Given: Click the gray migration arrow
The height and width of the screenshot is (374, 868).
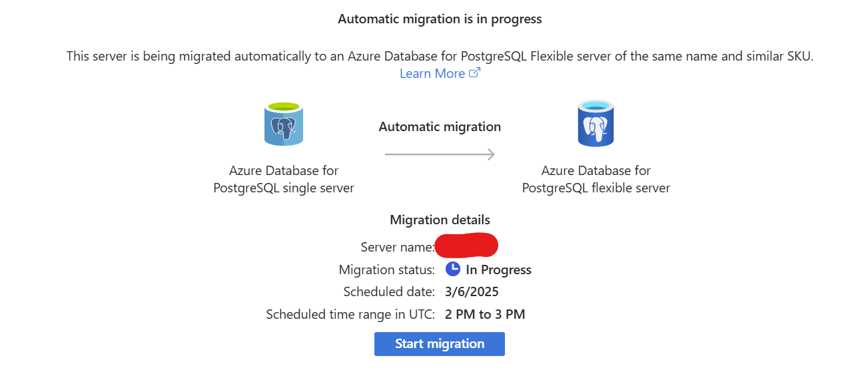Looking at the screenshot, I should pyautogui.click(x=440, y=154).
